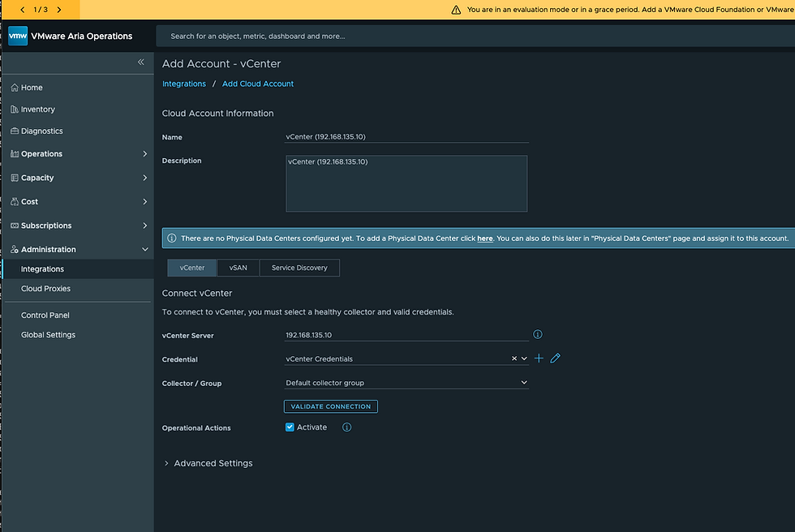Screen dimensions: 795x532
Task: Click the 'Operational Actions' label
Action: click(x=196, y=428)
